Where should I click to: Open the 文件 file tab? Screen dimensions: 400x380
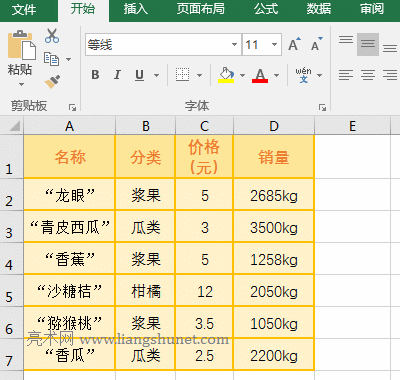click(24, 9)
